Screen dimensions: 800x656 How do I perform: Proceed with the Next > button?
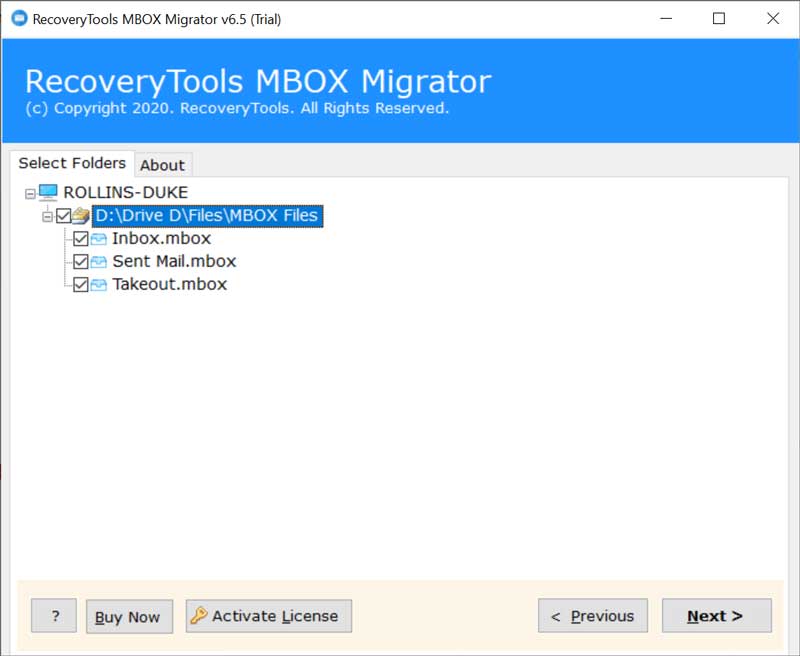(717, 616)
